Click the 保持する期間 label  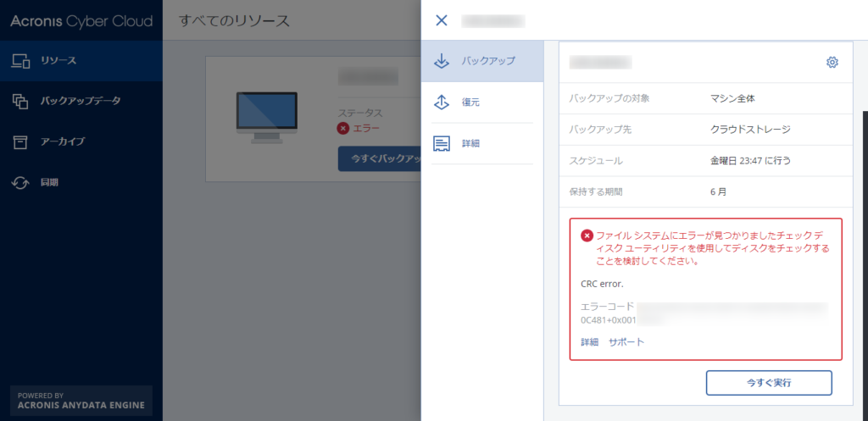point(596,192)
